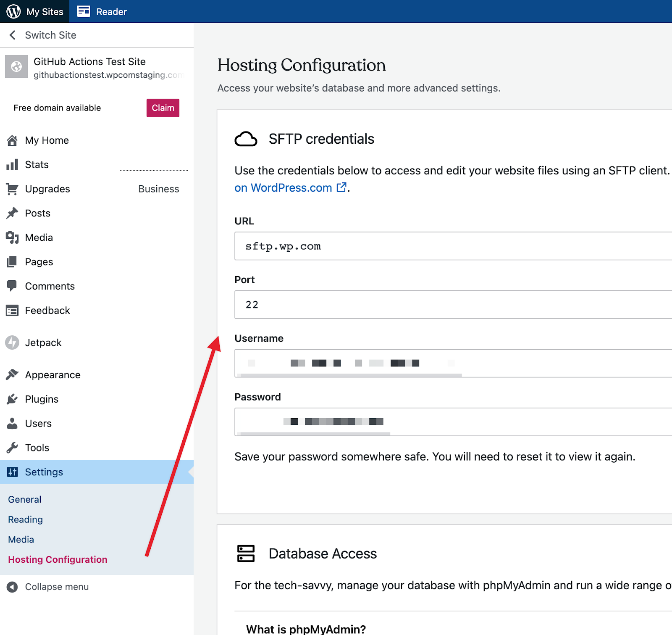The image size is (672, 635).
Task: Click the Media sidebar icon
Action: pyautogui.click(x=12, y=237)
